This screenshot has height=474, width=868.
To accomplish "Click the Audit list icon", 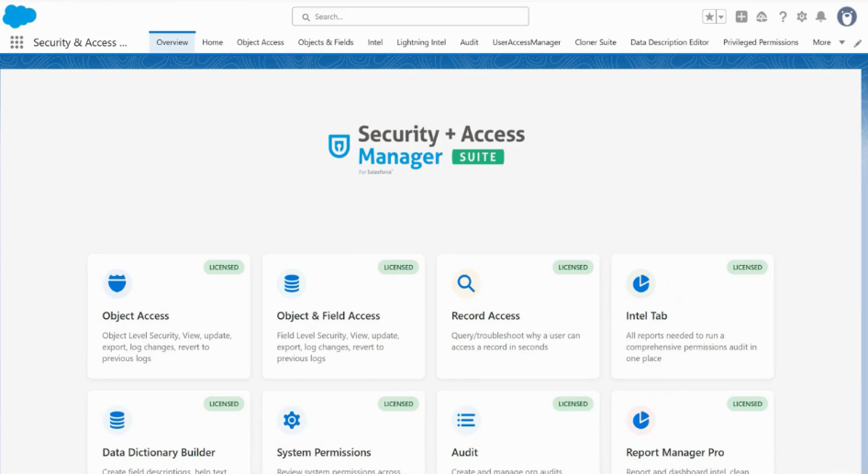I will (x=466, y=420).
